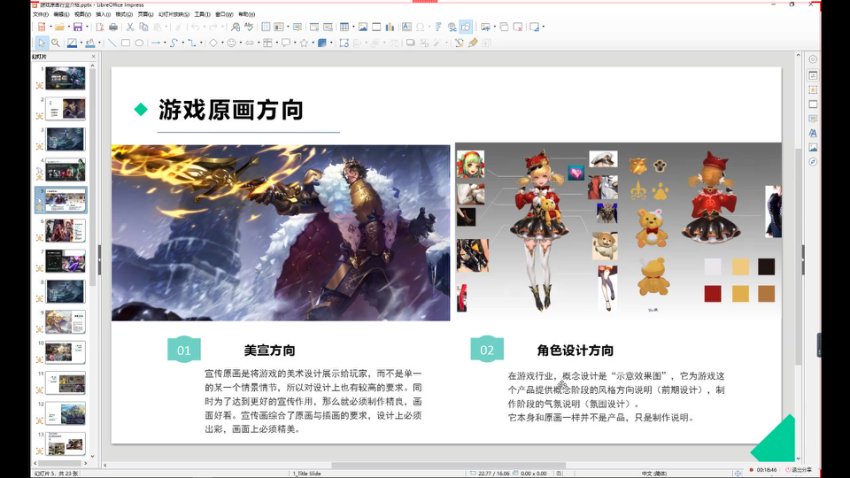Screen dimensions: 850x478
Task: Open the 插入 (Insert) menu
Action: [103, 14]
